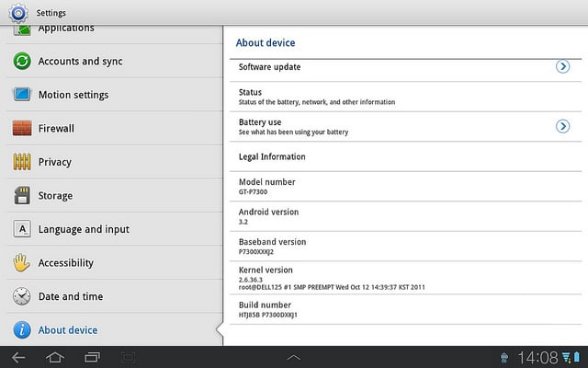Tap the About device panel heading
This screenshot has height=368, width=588.
(x=266, y=43)
